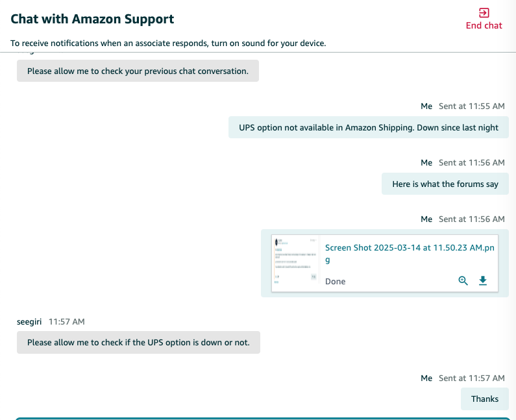
Task: Zoom into the attached screenshot with magnifier icon
Action: coord(463,280)
